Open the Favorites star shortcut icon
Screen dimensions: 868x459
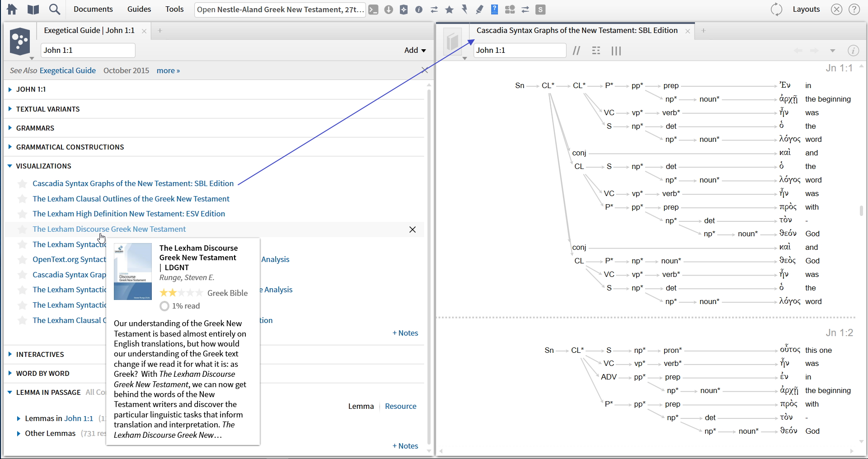450,9
